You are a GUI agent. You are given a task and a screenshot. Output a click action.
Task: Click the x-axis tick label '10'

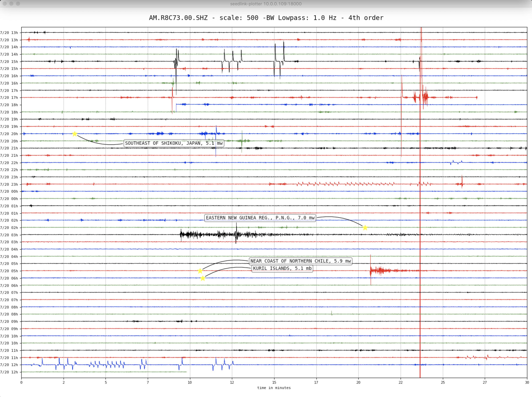click(190, 382)
